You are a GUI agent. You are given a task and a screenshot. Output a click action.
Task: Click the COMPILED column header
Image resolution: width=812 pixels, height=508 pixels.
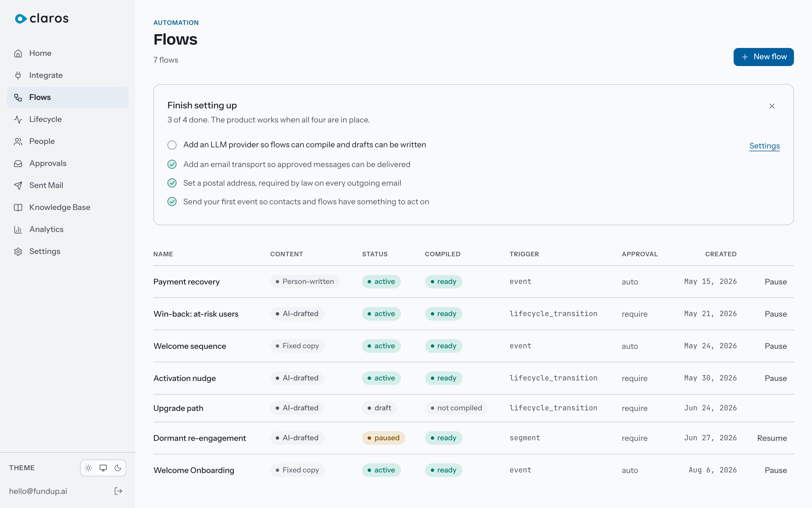click(x=443, y=254)
